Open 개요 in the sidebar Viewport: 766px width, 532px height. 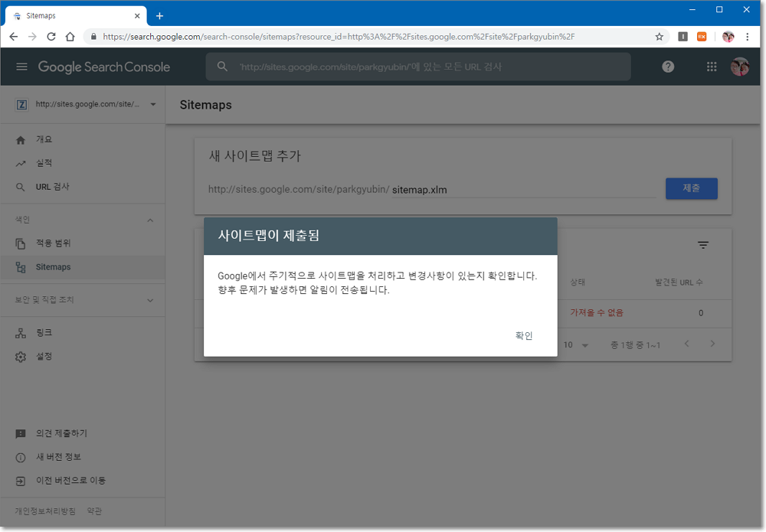click(x=44, y=139)
